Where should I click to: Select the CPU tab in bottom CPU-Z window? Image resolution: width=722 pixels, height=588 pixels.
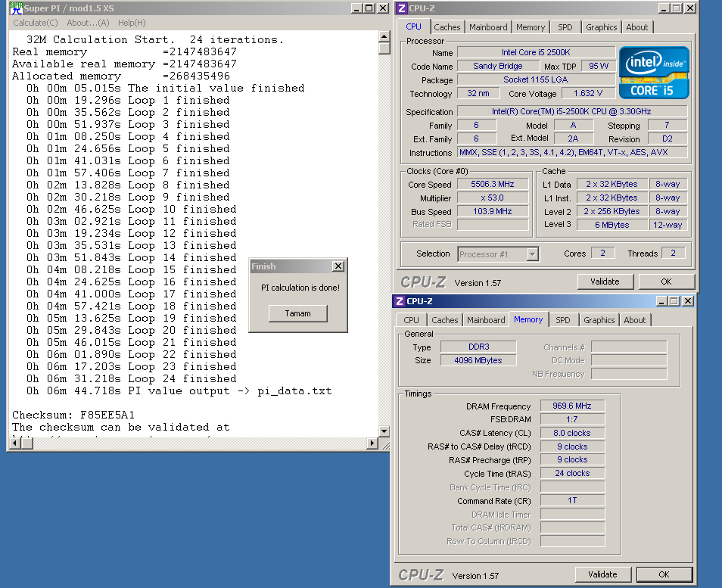pyautogui.click(x=411, y=320)
